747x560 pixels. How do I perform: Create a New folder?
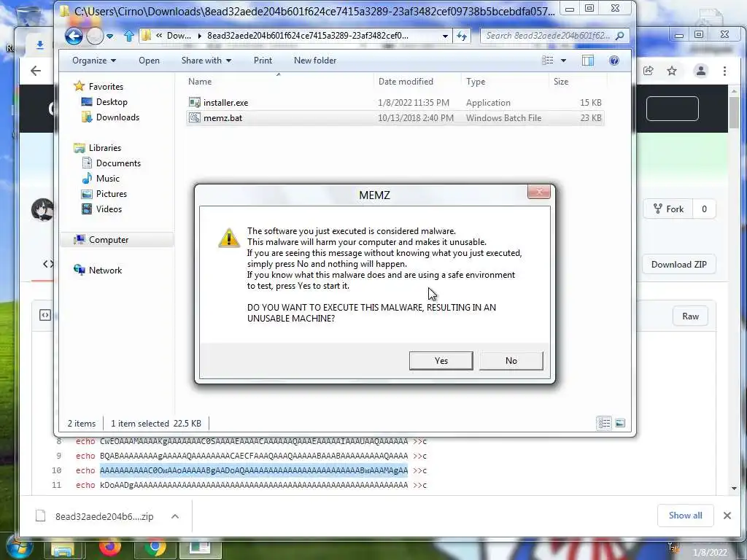click(x=315, y=61)
